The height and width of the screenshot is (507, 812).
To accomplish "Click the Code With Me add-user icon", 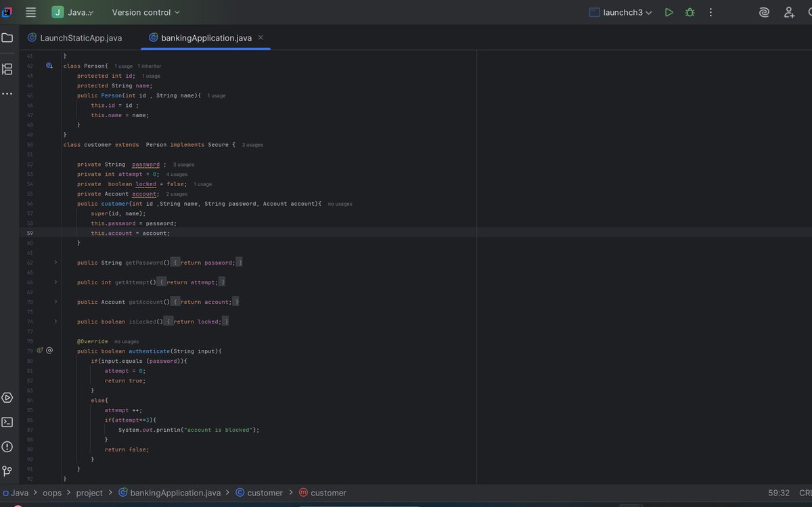I will [789, 12].
